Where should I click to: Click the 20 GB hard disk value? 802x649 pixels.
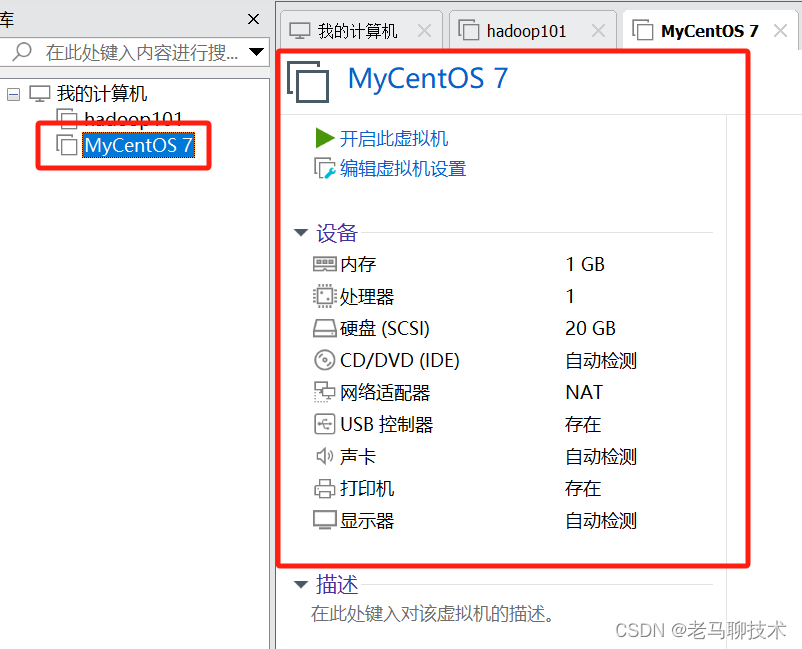pyautogui.click(x=590, y=328)
